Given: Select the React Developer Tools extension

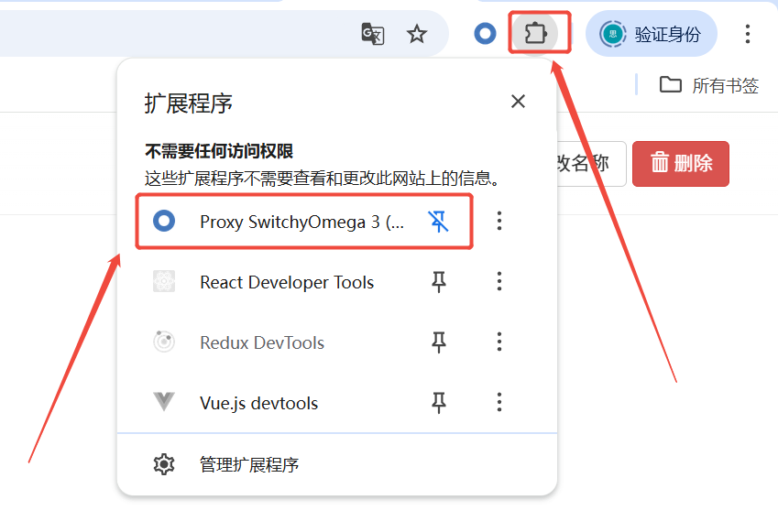Looking at the screenshot, I should point(279,282).
